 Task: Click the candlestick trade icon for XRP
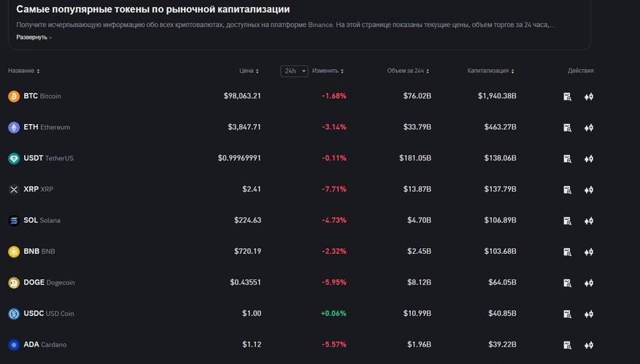coord(589,190)
